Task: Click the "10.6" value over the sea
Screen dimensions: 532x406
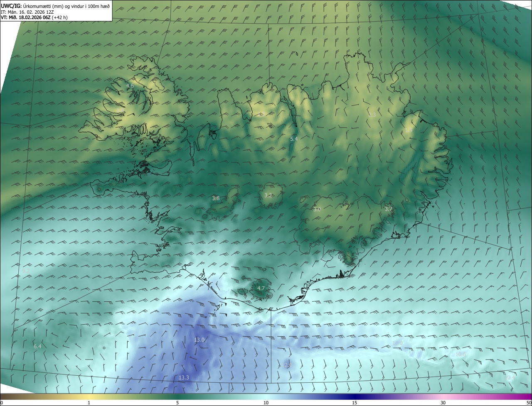Action: (461, 354)
